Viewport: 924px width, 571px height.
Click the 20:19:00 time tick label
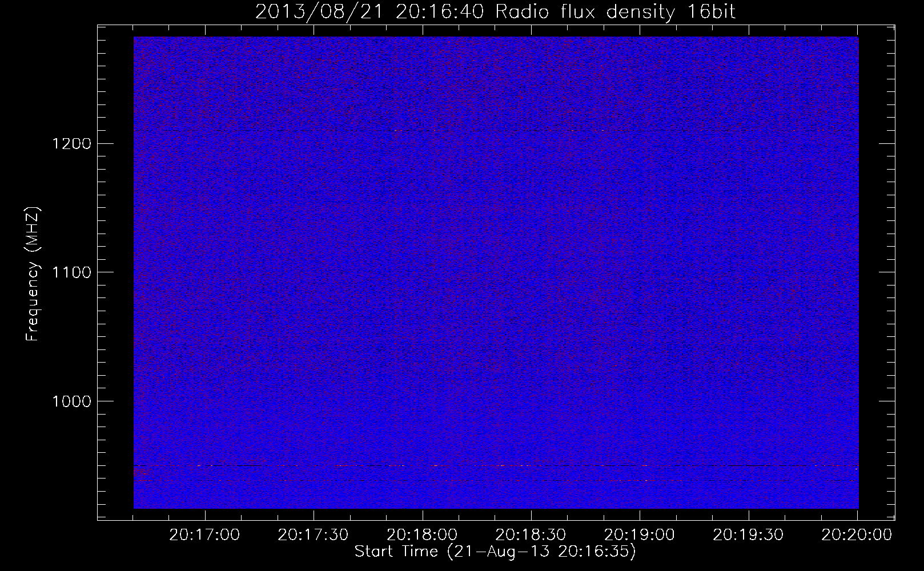coord(640,535)
